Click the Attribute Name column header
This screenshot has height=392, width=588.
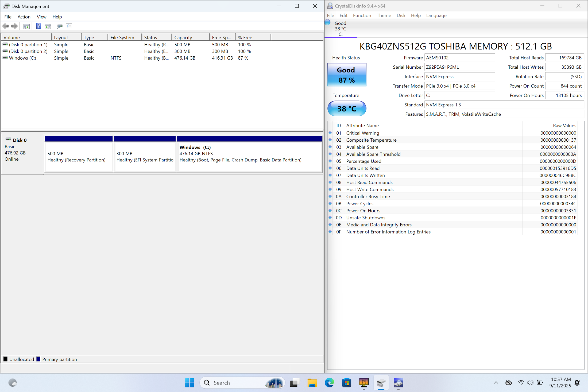click(433, 125)
